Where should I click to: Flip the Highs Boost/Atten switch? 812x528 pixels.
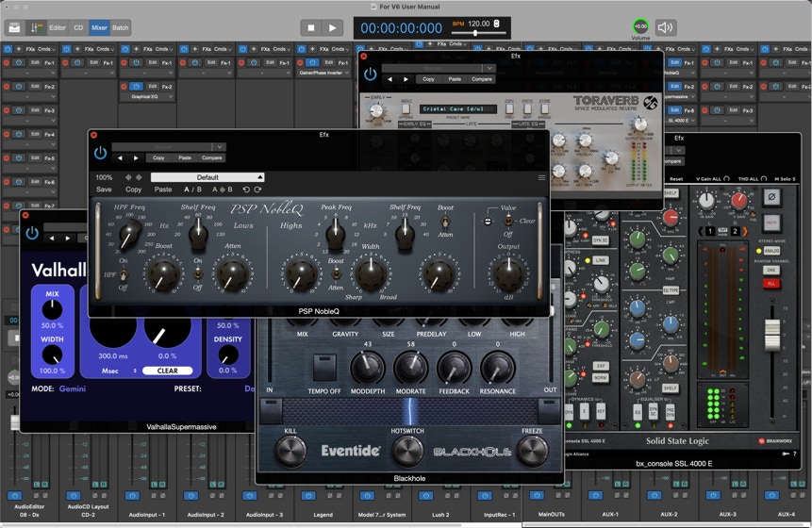(x=335, y=273)
